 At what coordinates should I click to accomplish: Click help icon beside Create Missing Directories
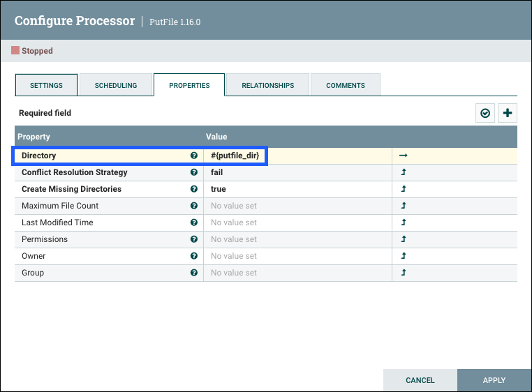[194, 189]
